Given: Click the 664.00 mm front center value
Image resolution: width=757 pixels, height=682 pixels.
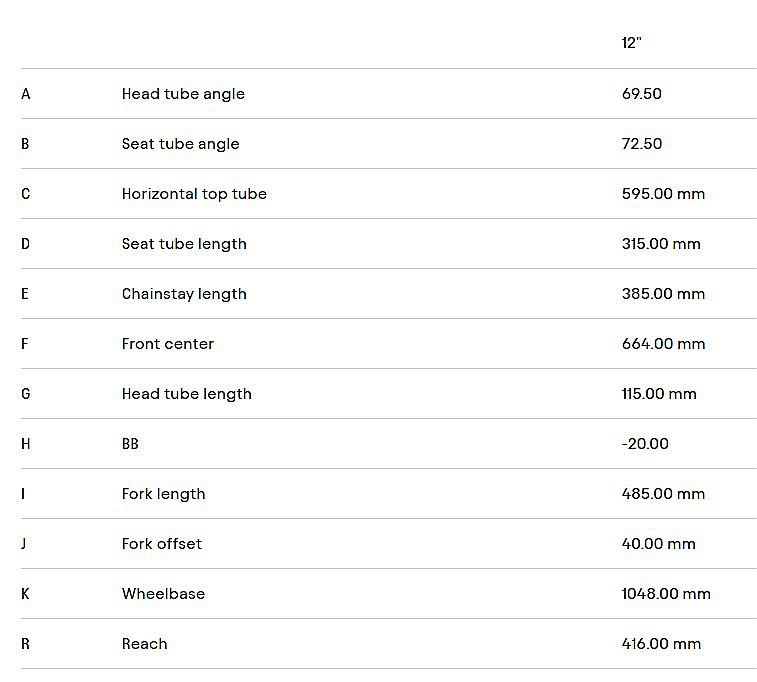Looking at the screenshot, I should [x=663, y=344].
